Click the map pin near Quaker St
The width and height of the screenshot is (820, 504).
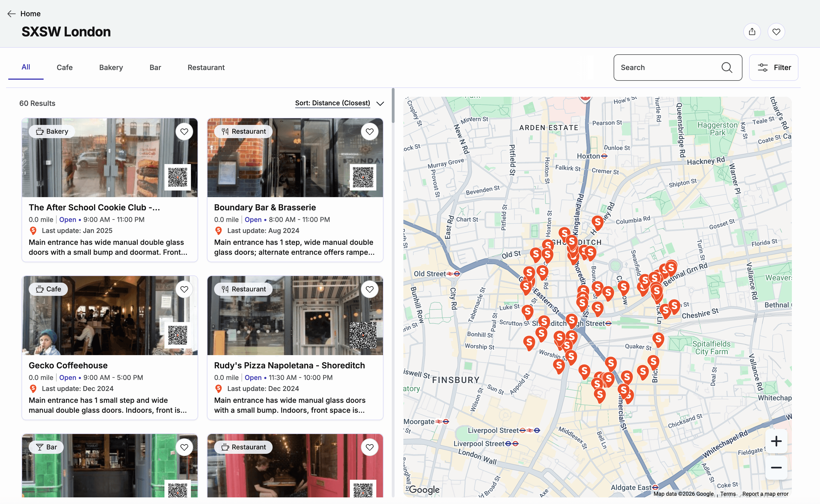[658, 339]
